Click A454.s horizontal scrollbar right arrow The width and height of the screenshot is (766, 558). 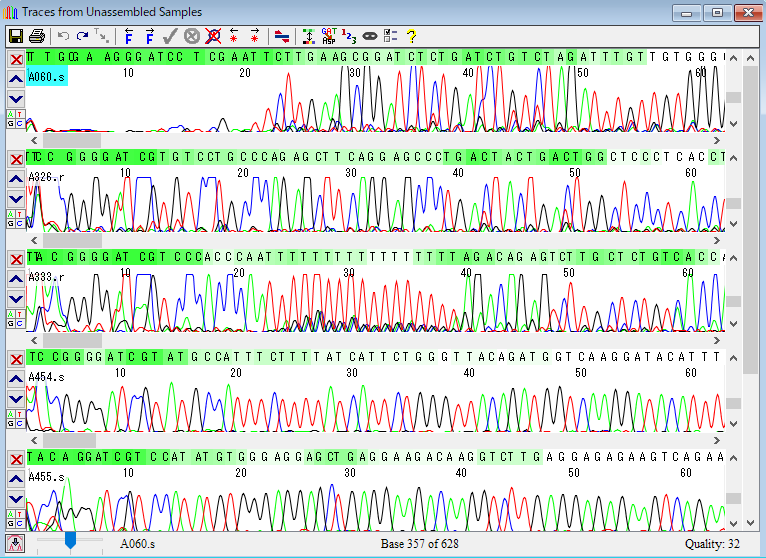(x=717, y=440)
